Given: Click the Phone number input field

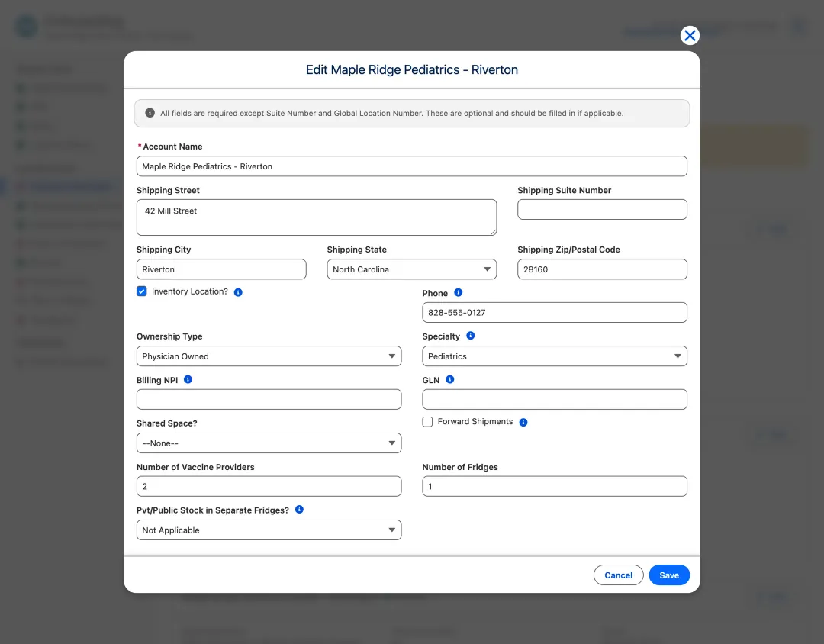Looking at the screenshot, I should click(555, 312).
